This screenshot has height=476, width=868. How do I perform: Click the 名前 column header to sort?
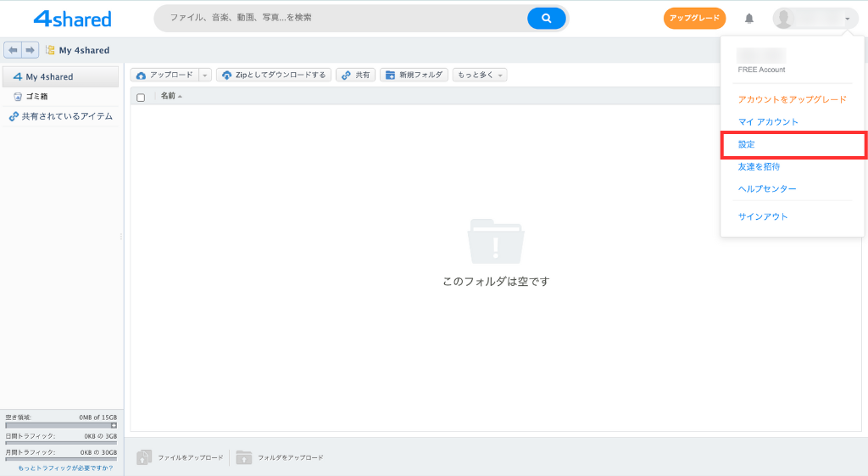[168, 96]
